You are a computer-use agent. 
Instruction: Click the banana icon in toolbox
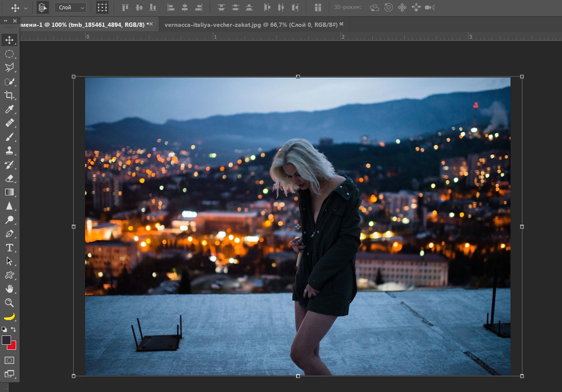[x=9, y=317]
